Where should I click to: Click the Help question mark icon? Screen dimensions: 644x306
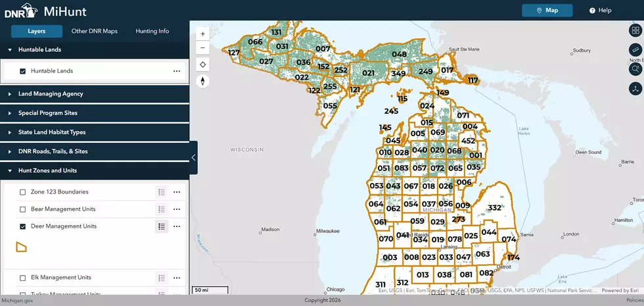pos(592,11)
